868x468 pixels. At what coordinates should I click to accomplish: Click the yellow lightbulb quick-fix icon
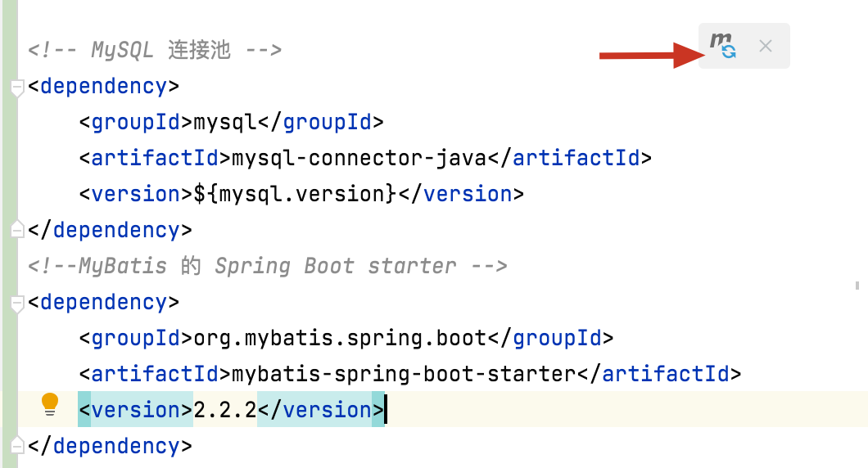[x=50, y=404]
